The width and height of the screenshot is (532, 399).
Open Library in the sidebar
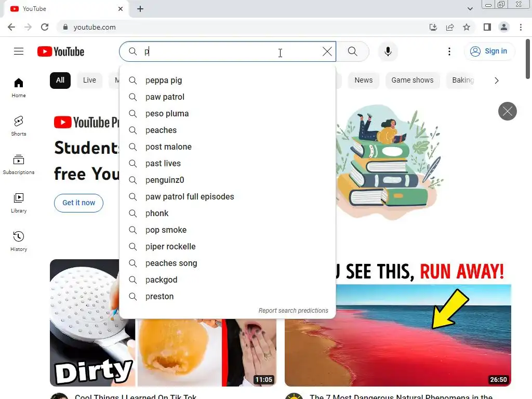coord(19,203)
